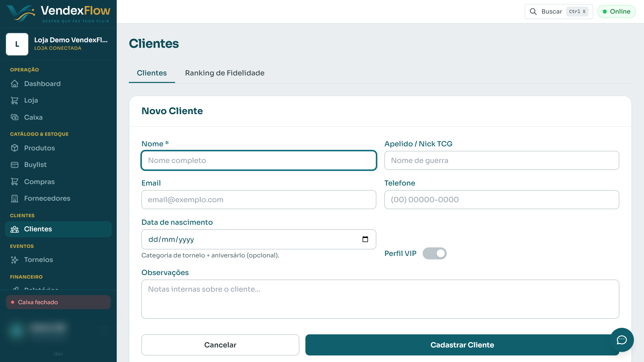Click the VendexFlow logo
Screen dimensions: 644x362
point(58,14)
